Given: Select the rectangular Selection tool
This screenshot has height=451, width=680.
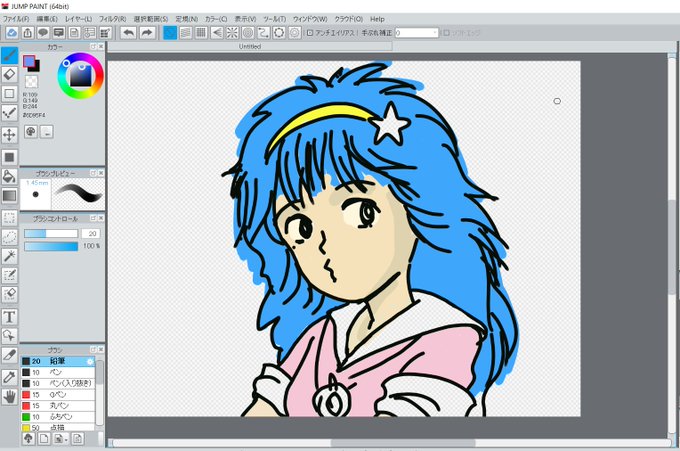Looking at the screenshot, I should (10, 218).
